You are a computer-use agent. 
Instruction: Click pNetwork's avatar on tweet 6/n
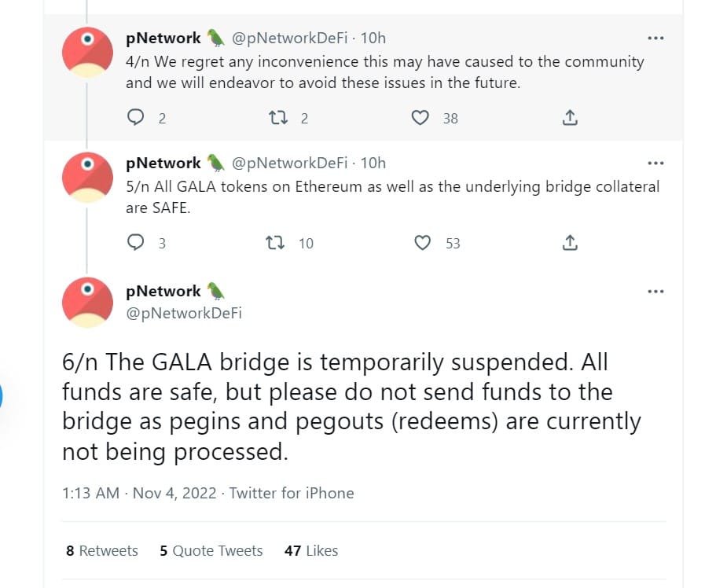click(x=87, y=301)
